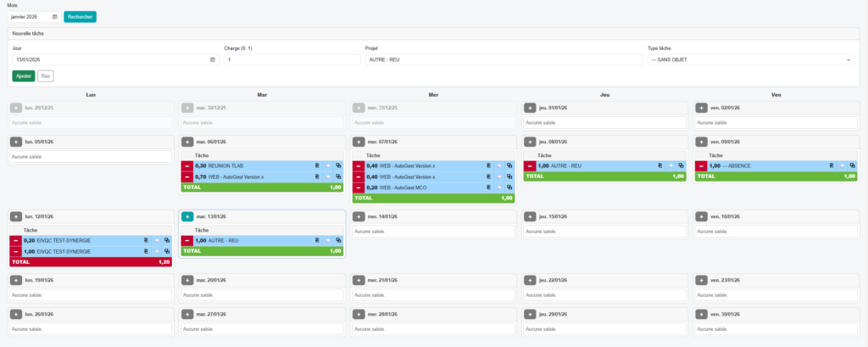Click the plus button for lun. 19/01/26

tap(15, 280)
